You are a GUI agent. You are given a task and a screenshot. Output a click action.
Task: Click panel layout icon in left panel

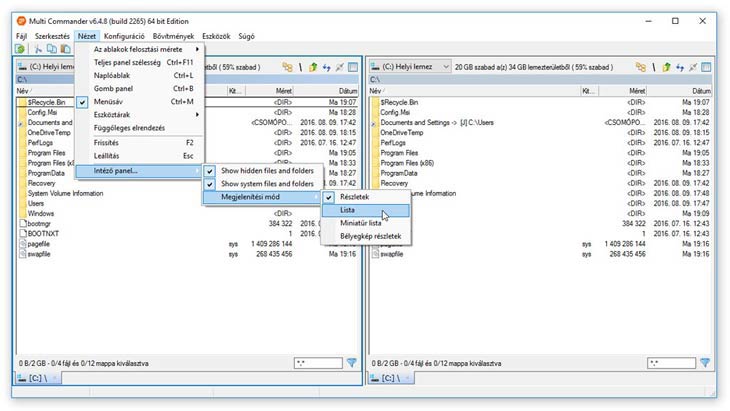click(353, 67)
